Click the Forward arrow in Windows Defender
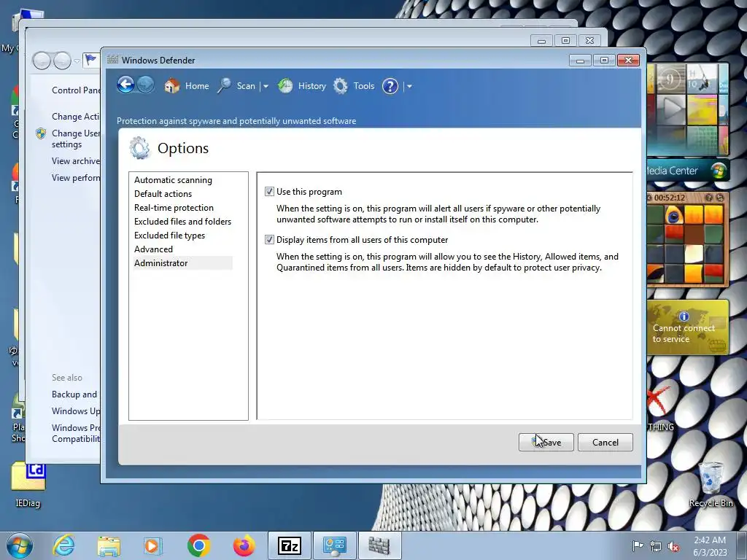747x560 pixels. pyautogui.click(x=146, y=85)
